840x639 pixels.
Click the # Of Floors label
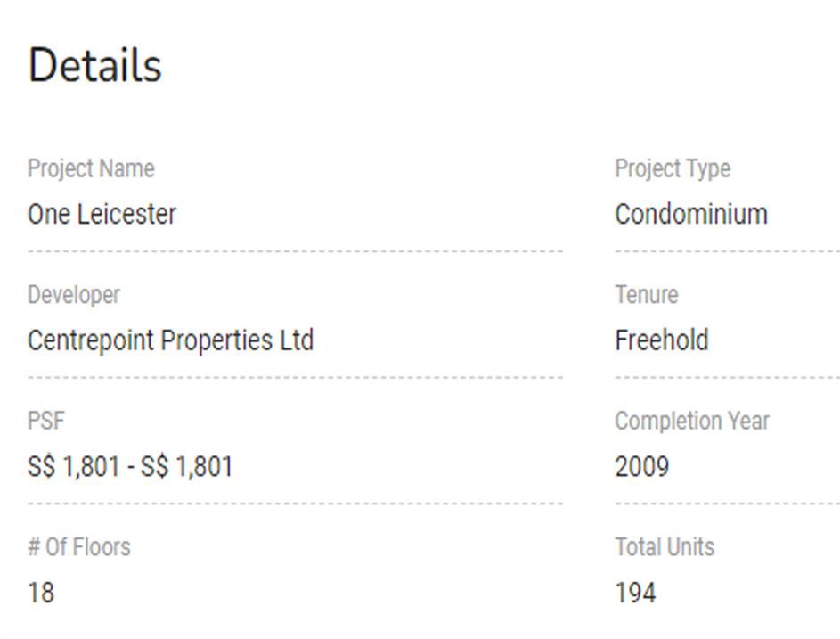coord(78,546)
